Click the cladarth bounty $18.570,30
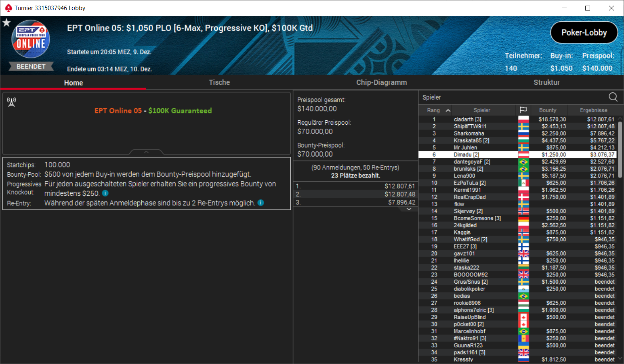 point(552,119)
